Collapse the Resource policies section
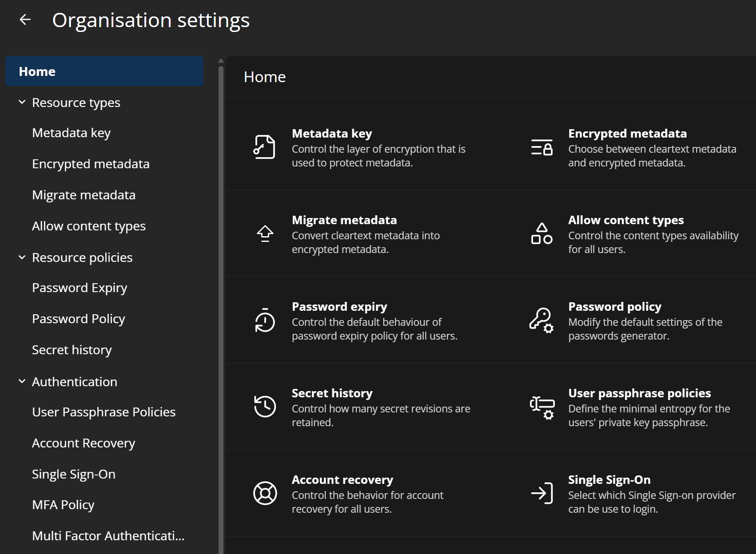 (22, 257)
